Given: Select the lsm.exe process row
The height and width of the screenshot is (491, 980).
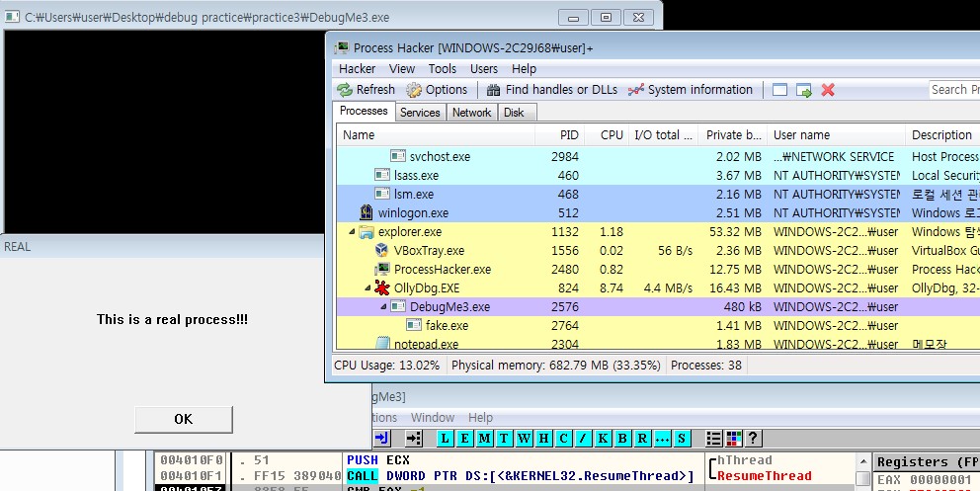Looking at the screenshot, I should 658,195.
